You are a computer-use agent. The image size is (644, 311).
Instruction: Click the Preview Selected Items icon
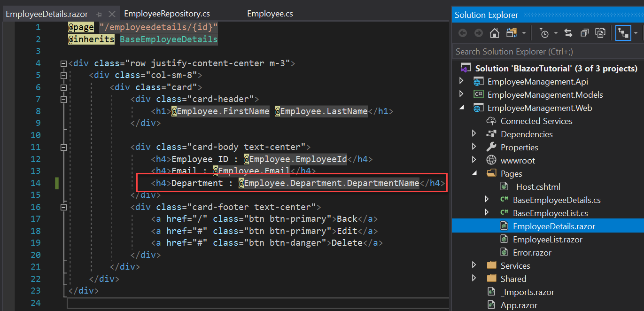point(600,33)
